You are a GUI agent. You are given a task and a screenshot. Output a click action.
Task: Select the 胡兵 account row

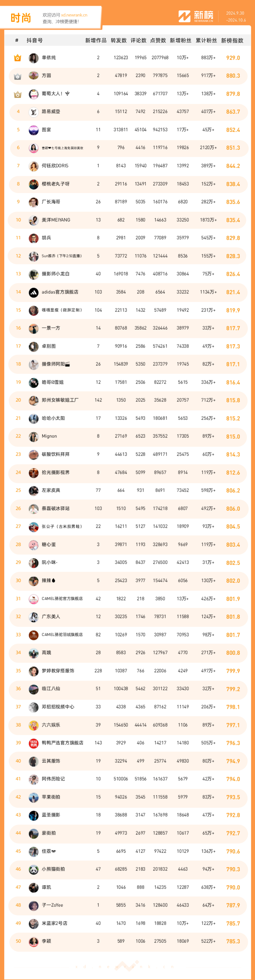[x=128, y=238]
